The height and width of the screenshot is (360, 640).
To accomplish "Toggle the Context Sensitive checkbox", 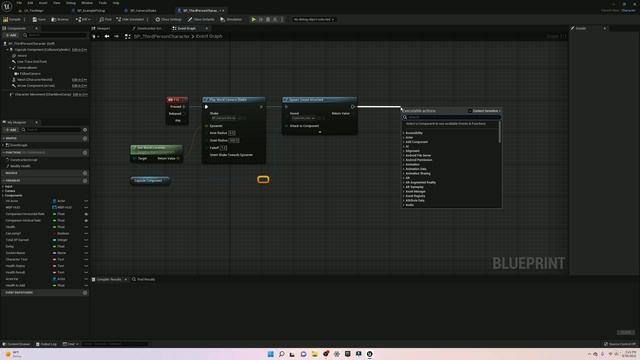I will point(470,111).
